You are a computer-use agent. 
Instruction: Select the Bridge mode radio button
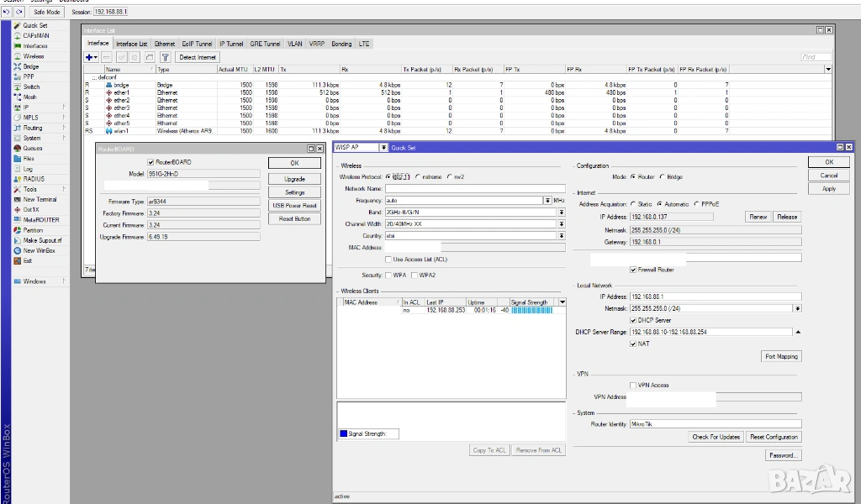coord(661,177)
